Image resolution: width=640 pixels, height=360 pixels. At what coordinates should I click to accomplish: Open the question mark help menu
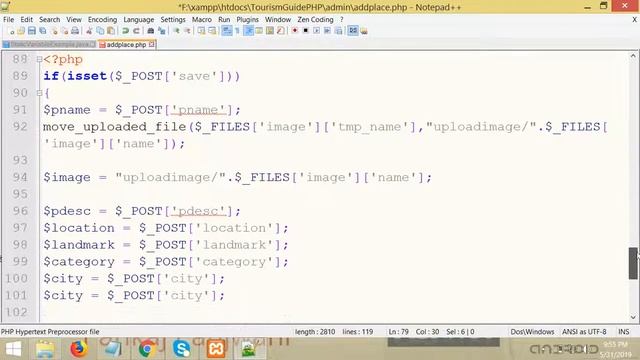point(342,20)
